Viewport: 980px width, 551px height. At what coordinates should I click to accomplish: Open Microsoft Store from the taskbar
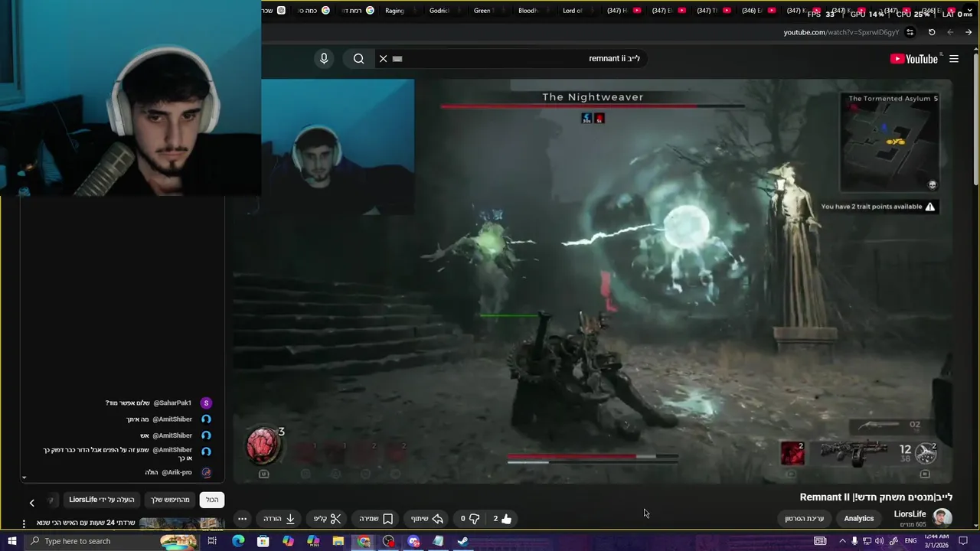coord(263,541)
